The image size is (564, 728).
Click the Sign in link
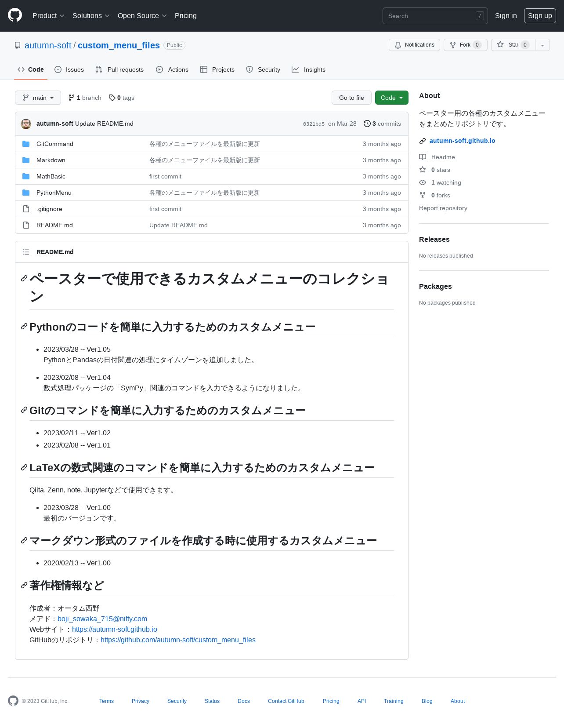coord(506,15)
